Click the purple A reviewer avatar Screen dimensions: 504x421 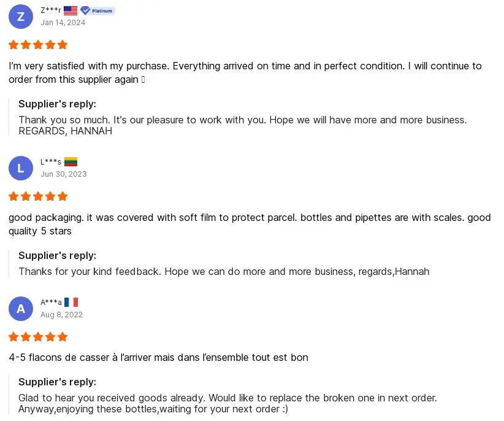click(x=21, y=309)
